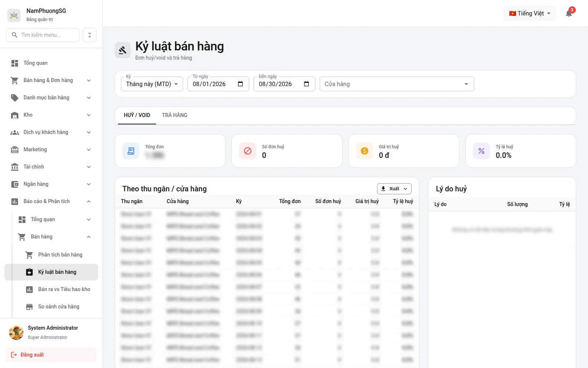
Task: Open the Cửa hàng store dropdown
Action: [x=397, y=84]
